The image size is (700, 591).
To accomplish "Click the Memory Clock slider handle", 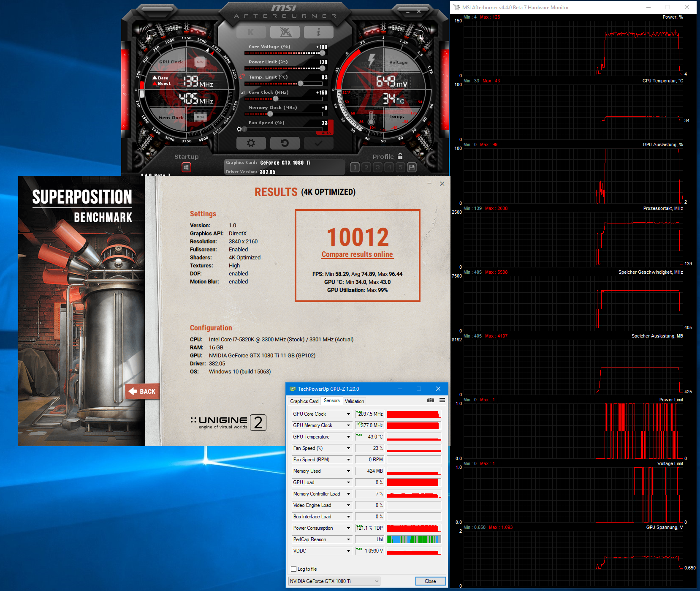I will [x=270, y=114].
